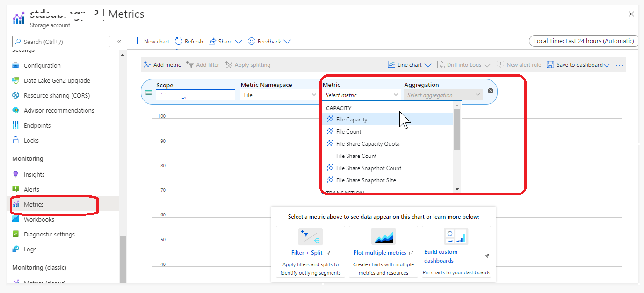
Task: Click the Diagnostic settings icon
Action: (16, 234)
